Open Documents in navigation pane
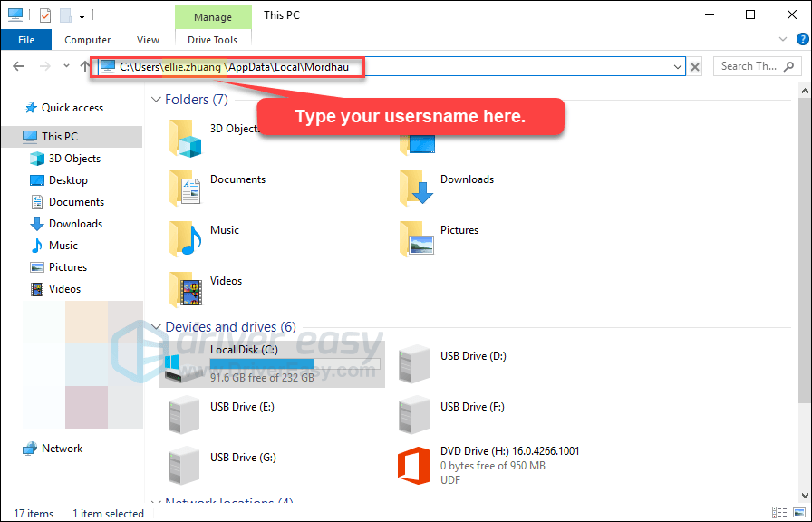 pos(76,202)
